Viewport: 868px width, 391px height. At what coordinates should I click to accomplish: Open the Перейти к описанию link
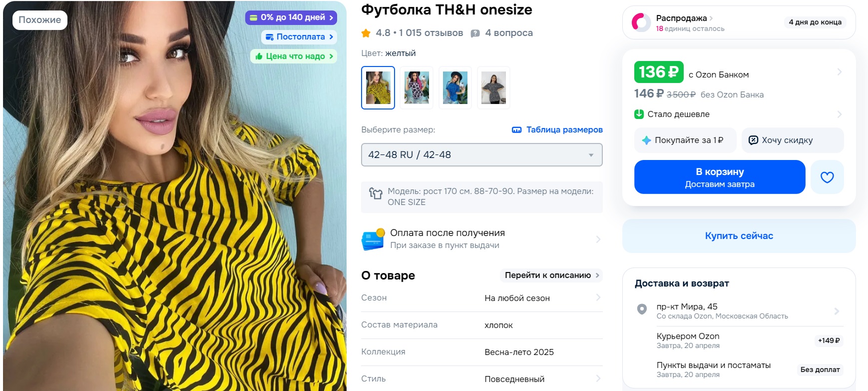(551, 275)
